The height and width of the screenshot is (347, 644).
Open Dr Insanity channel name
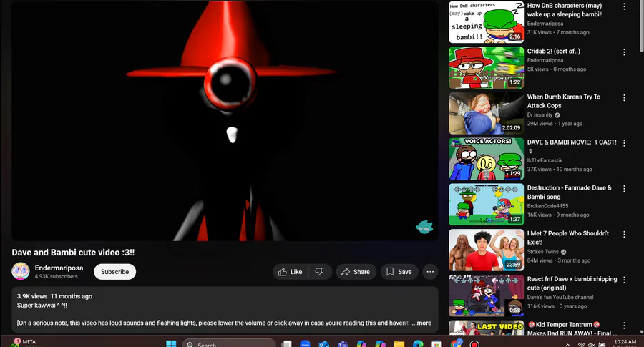pos(540,115)
